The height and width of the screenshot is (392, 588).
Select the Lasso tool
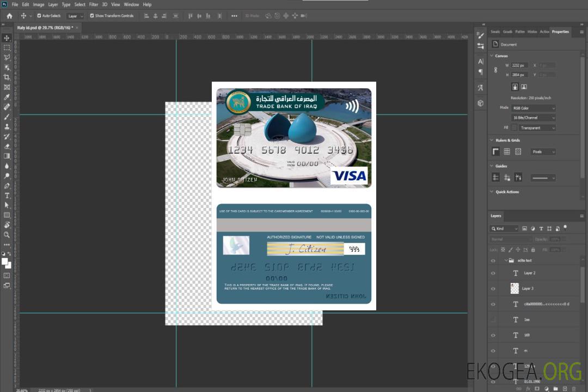(7, 57)
